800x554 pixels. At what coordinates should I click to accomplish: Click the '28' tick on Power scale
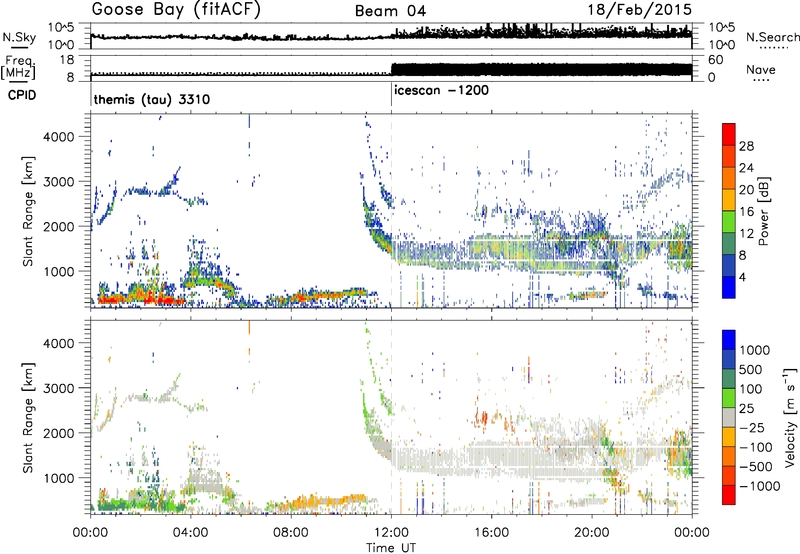(x=746, y=146)
